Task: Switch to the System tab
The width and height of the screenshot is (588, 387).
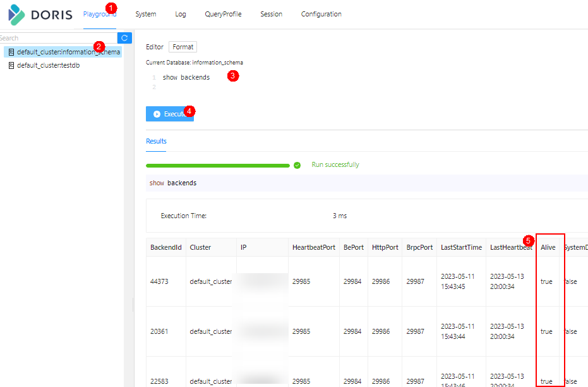Action: (145, 14)
